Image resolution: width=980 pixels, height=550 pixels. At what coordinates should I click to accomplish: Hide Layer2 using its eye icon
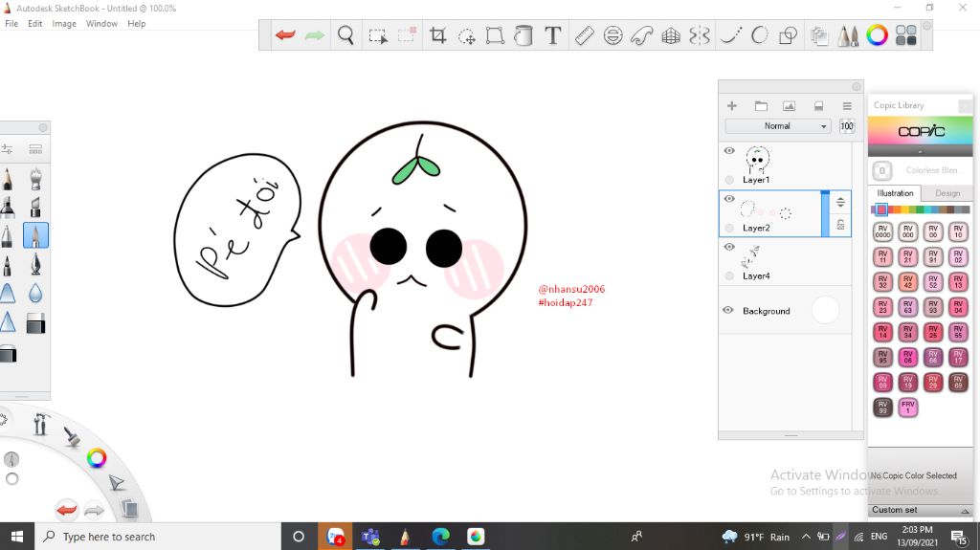[728, 199]
